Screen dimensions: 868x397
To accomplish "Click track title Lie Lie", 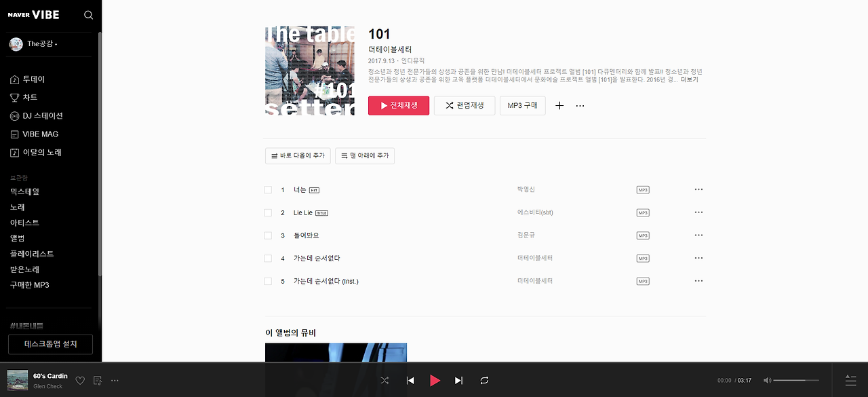I will coord(303,213).
